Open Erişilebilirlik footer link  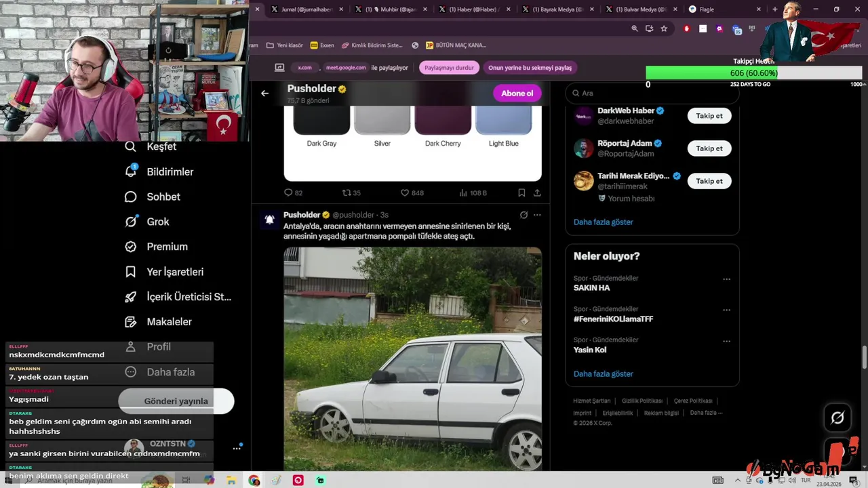(x=618, y=413)
